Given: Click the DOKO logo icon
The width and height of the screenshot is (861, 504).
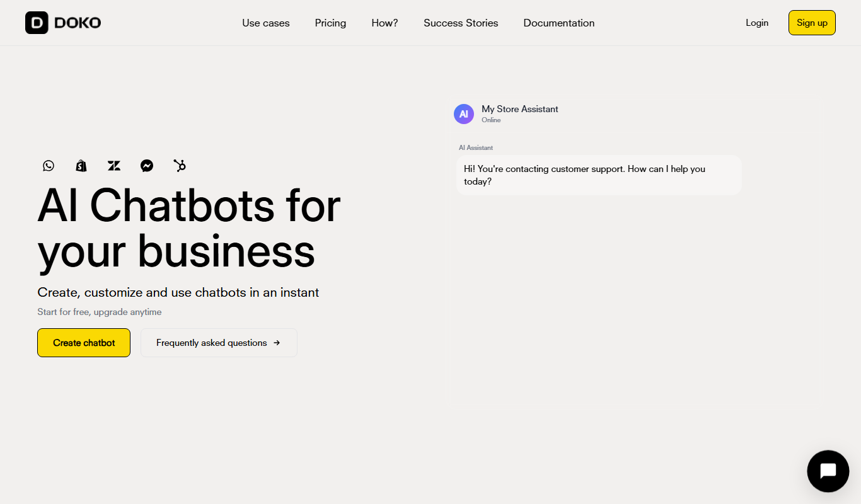Looking at the screenshot, I should [37, 23].
